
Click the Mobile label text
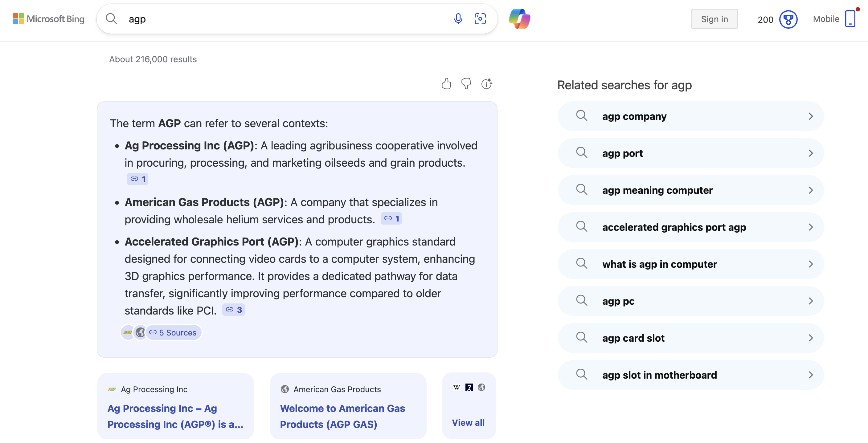click(826, 19)
